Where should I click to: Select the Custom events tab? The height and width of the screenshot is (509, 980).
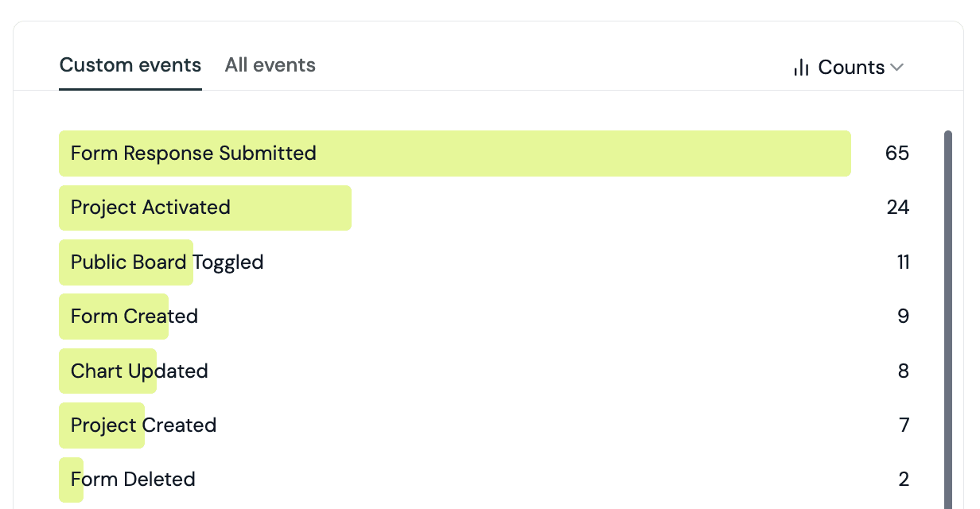pos(130,65)
